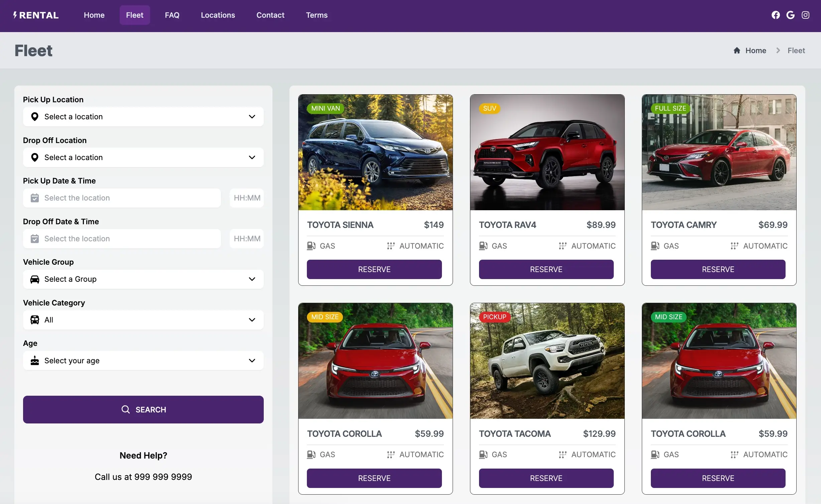821x504 pixels.
Task: Click the calendar icon in Pick Up Date field
Action: [x=35, y=198]
